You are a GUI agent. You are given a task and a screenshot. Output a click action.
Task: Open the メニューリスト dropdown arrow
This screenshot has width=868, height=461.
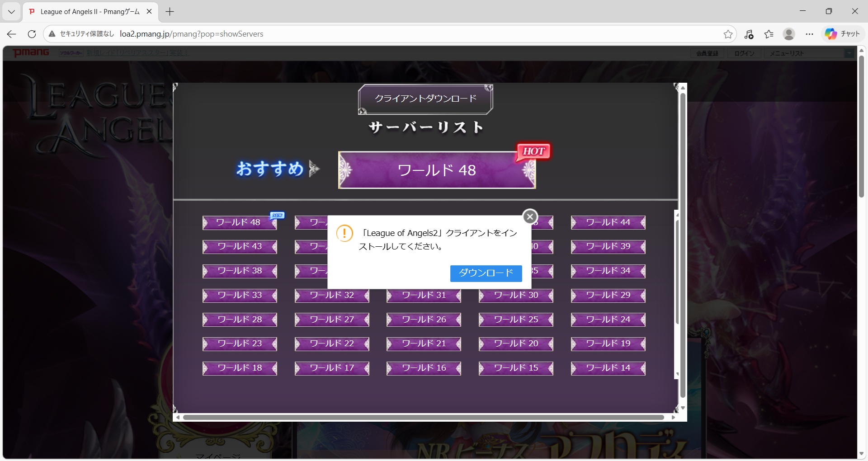[849, 53]
